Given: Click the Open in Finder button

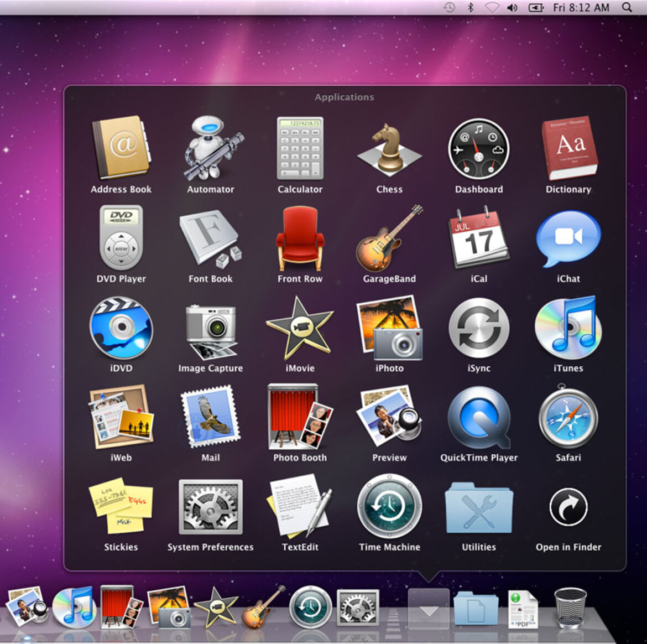Looking at the screenshot, I should point(568,507).
